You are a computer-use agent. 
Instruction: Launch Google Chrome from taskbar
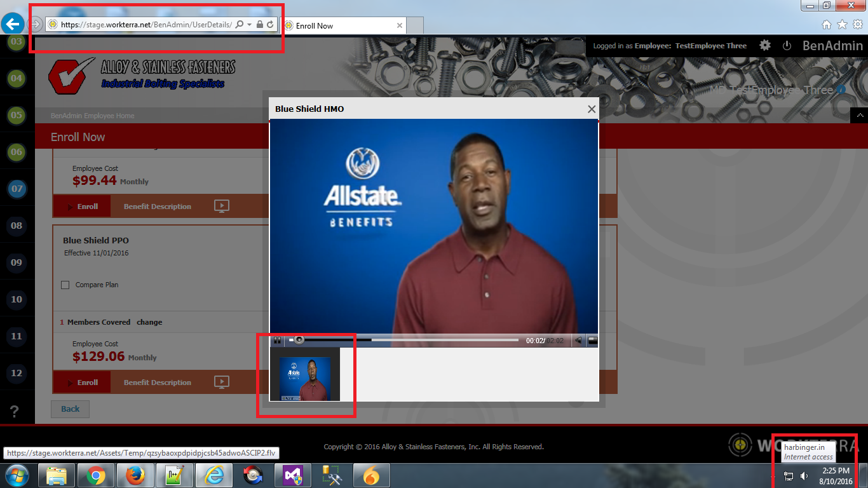(96, 475)
